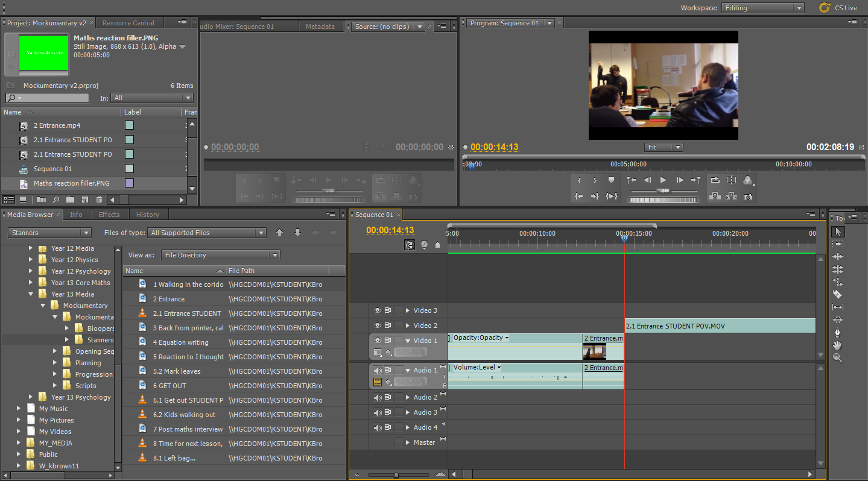Switch to the Info tab
The image size is (868, 481).
(76, 215)
